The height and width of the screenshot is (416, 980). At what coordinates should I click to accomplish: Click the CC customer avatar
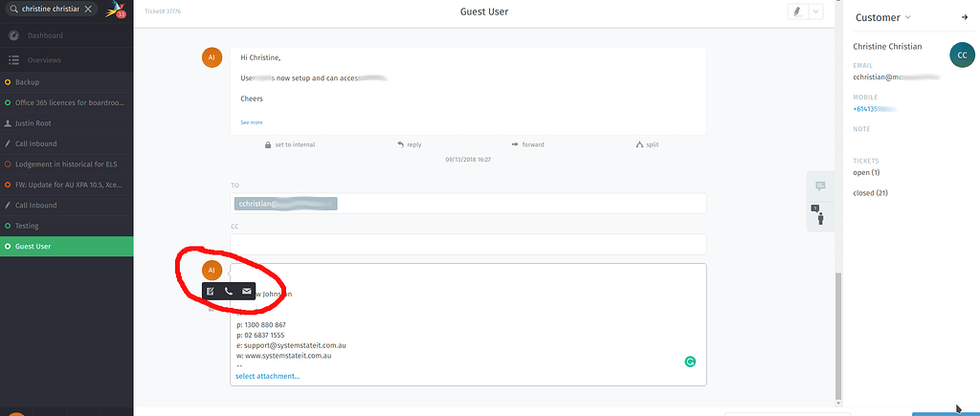pyautogui.click(x=962, y=55)
